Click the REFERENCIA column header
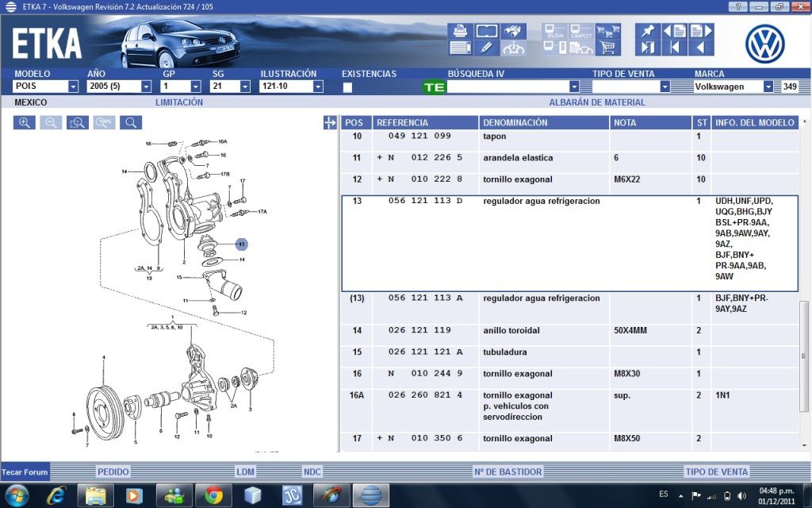Viewport: 812px width, 508px height. click(x=425, y=123)
